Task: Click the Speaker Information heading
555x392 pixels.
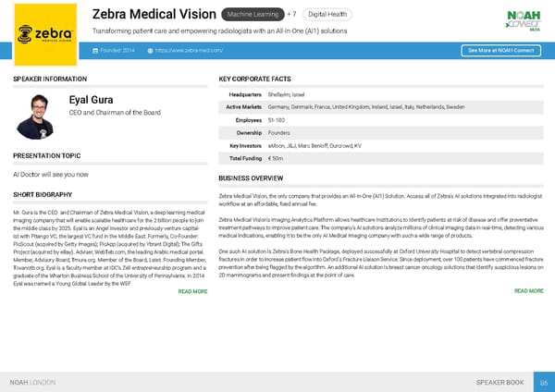Action: (50, 80)
